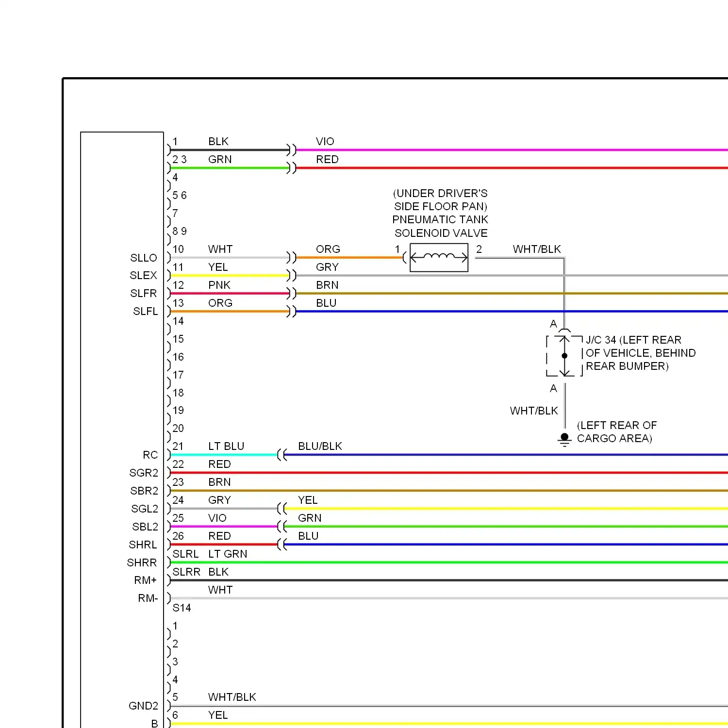
Task: Click pin number 14 on the connector
Action: pos(178,321)
